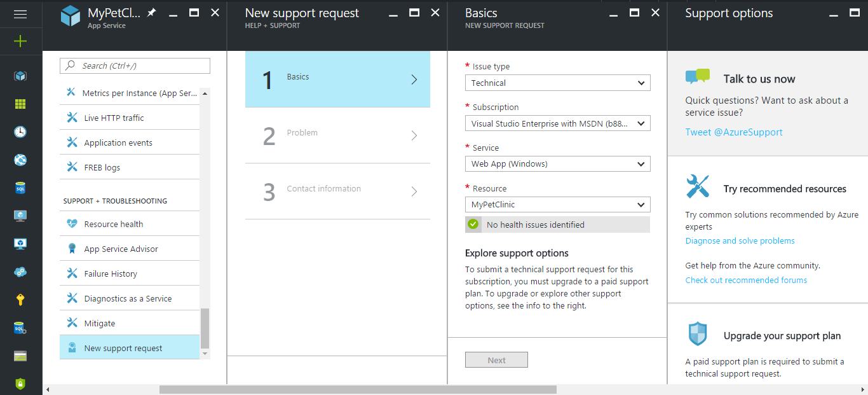Go to step 3 Contact information
Image resolution: width=868 pixels, height=395 pixels.
[x=337, y=191]
